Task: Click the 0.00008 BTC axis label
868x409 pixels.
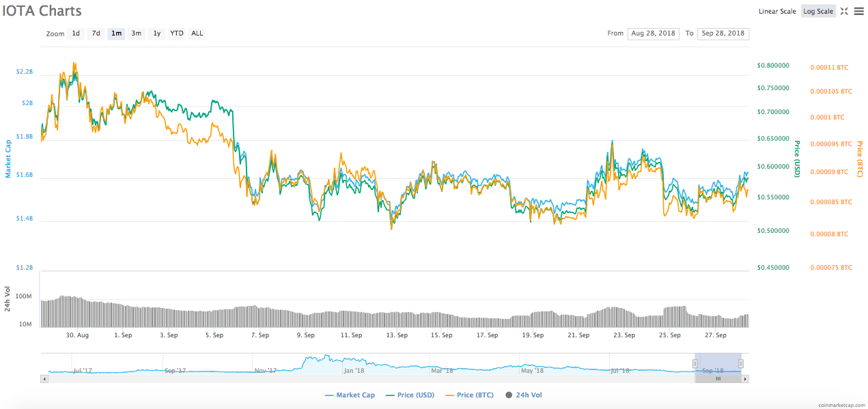Action: (x=829, y=234)
